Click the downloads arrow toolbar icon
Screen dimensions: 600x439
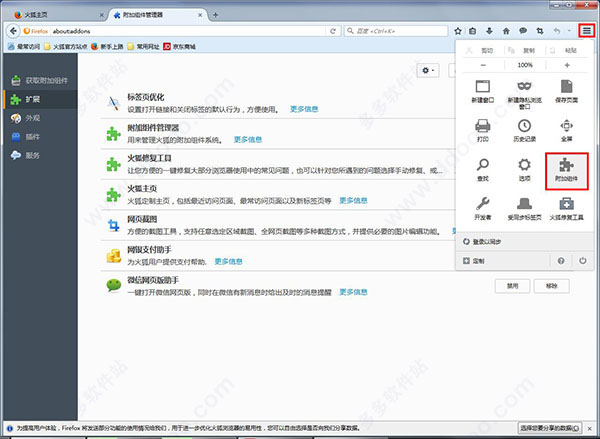pyautogui.click(x=489, y=31)
